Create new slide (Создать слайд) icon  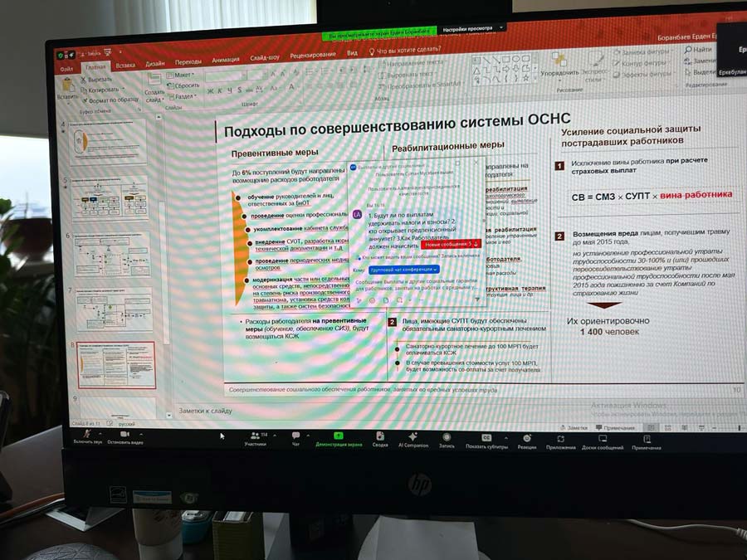(x=154, y=80)
